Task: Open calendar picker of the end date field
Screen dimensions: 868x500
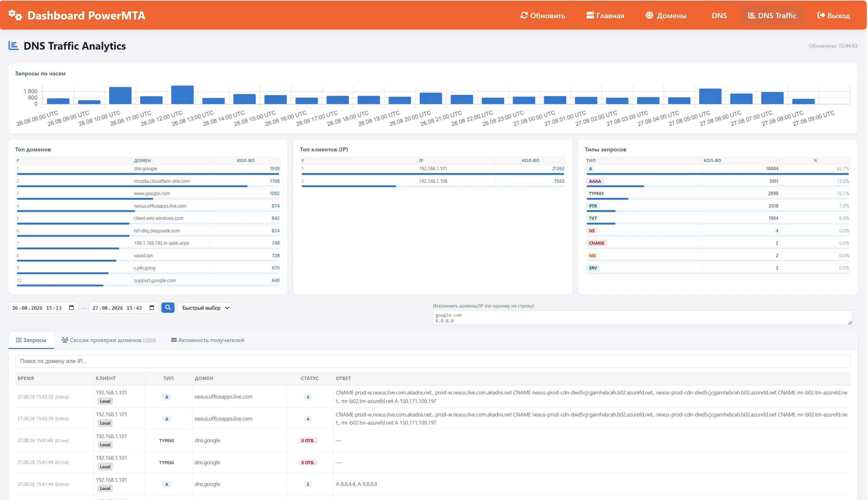Action: (x=152, y=308)
